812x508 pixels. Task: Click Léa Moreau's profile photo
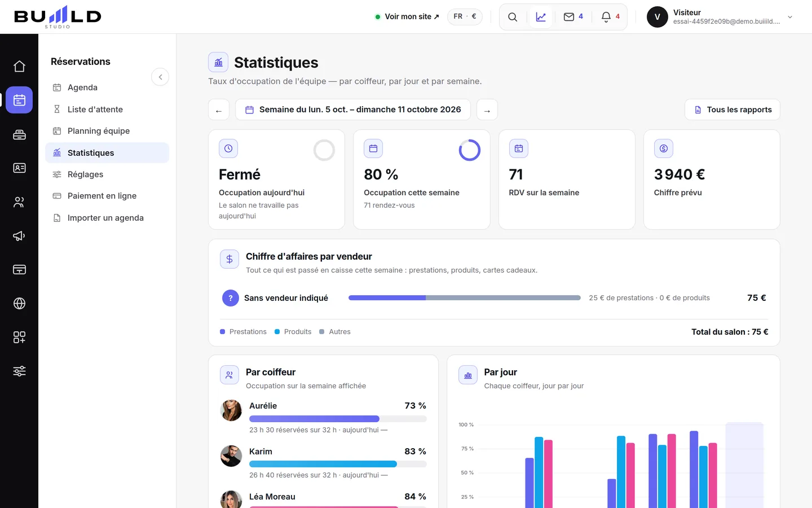tap(231, 500)
